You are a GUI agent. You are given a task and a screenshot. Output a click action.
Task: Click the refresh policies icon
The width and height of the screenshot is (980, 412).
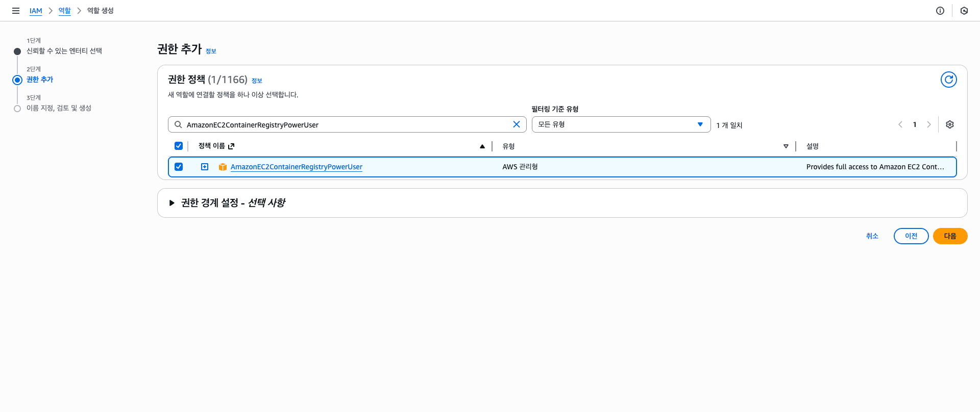click(948, 80)
